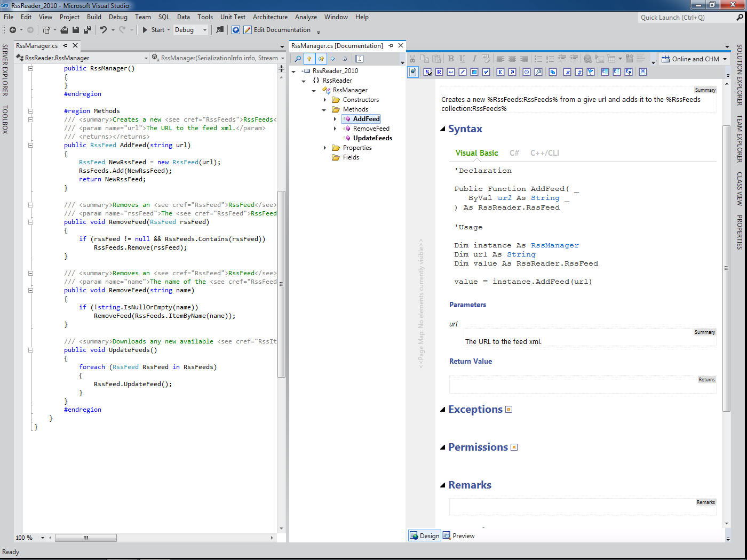Screen dimensions: 747x560
Task: Click the Save All toolbar icon
Action: coord(87,30)
